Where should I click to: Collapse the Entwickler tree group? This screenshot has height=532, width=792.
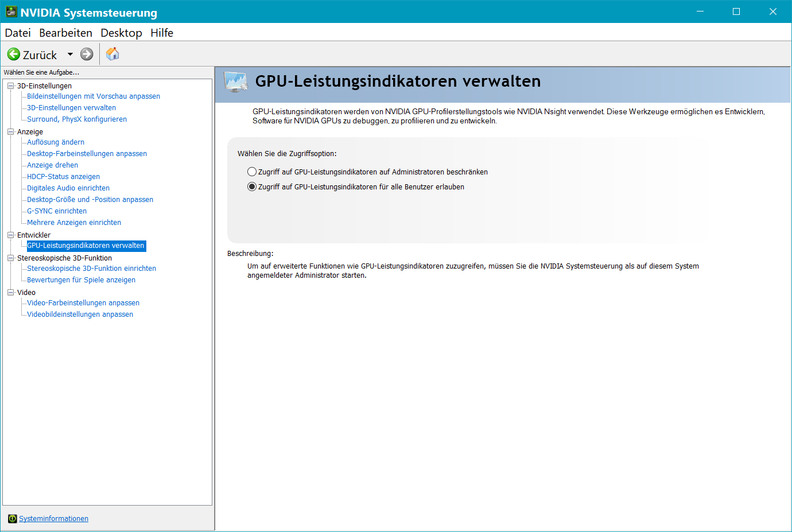coord(10,235)
